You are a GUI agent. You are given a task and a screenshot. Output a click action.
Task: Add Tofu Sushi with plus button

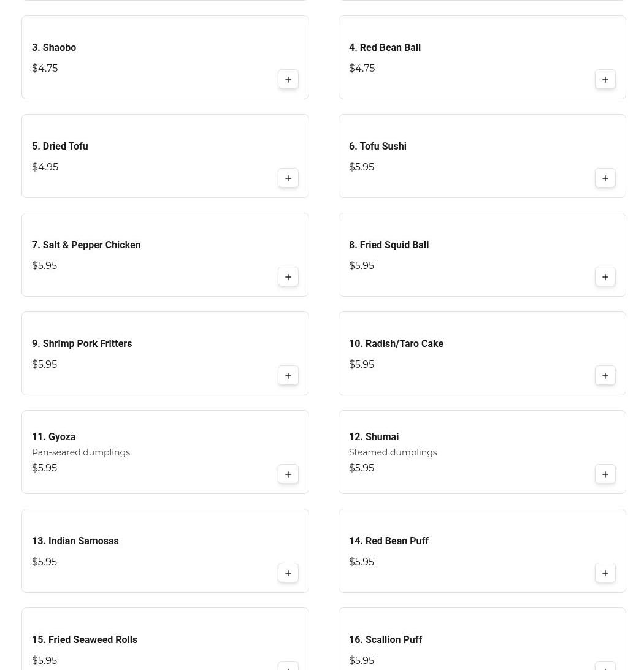(x=605, y=178)
